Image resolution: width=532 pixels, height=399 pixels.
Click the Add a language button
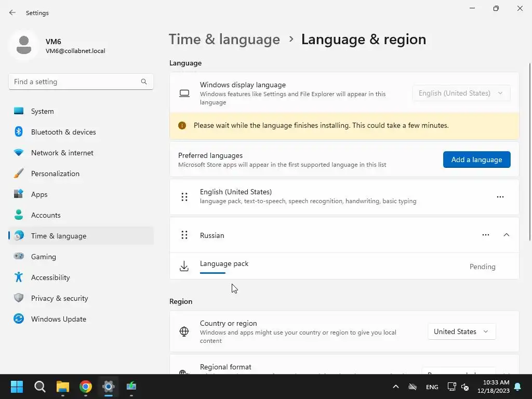point(476,159)
